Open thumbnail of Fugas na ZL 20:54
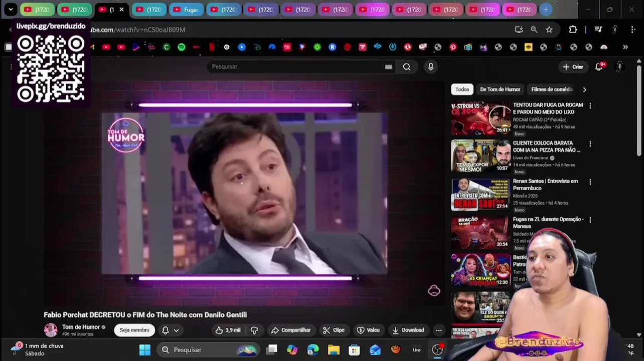This screenshot has height=361, width=644. click(x=480, y=233)
